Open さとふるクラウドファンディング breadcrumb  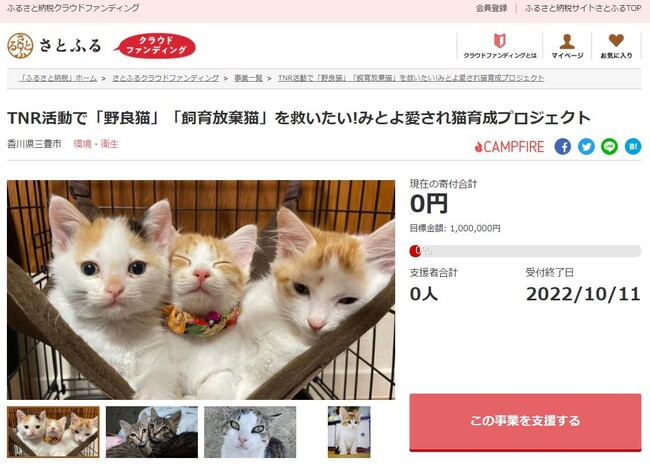165,78
